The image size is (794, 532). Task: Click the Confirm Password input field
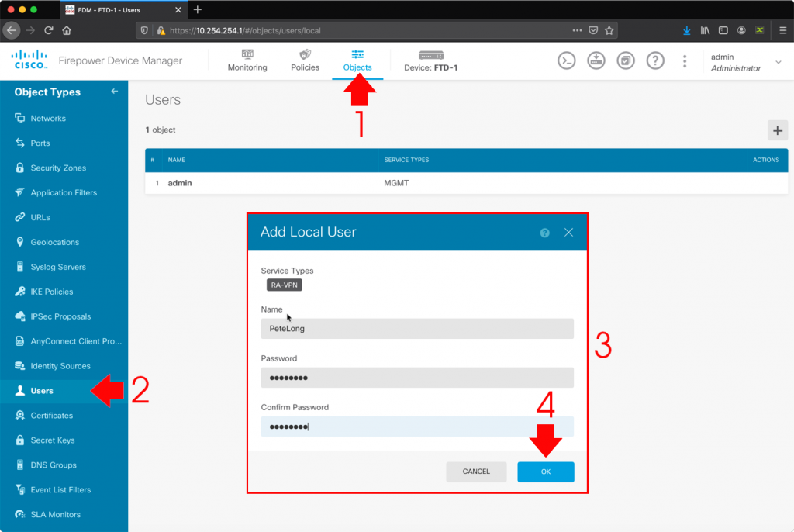[417, 428]
